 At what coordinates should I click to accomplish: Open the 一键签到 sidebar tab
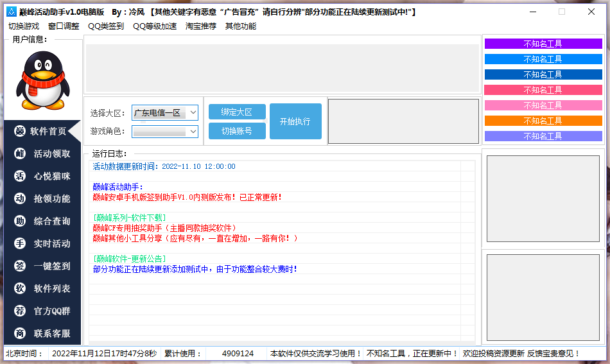pos(42,266)
